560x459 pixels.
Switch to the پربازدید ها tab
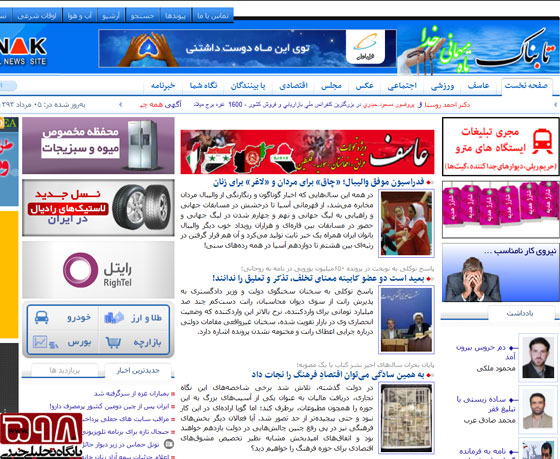(65, 371)
